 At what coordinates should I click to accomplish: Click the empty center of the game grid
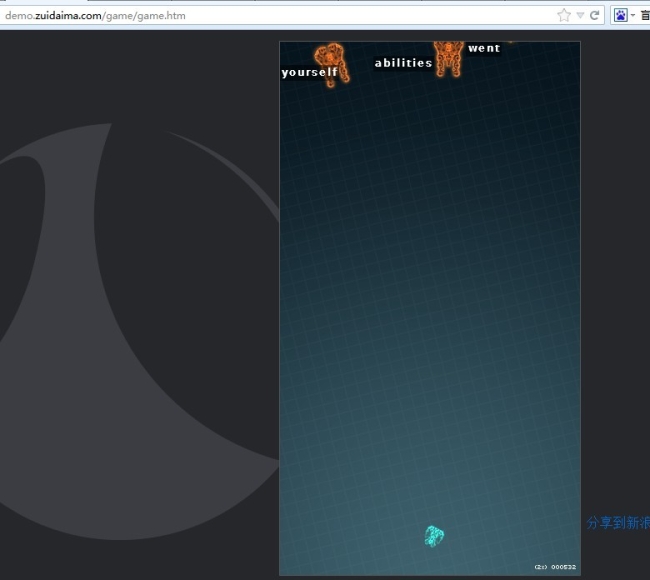[430, 300]
